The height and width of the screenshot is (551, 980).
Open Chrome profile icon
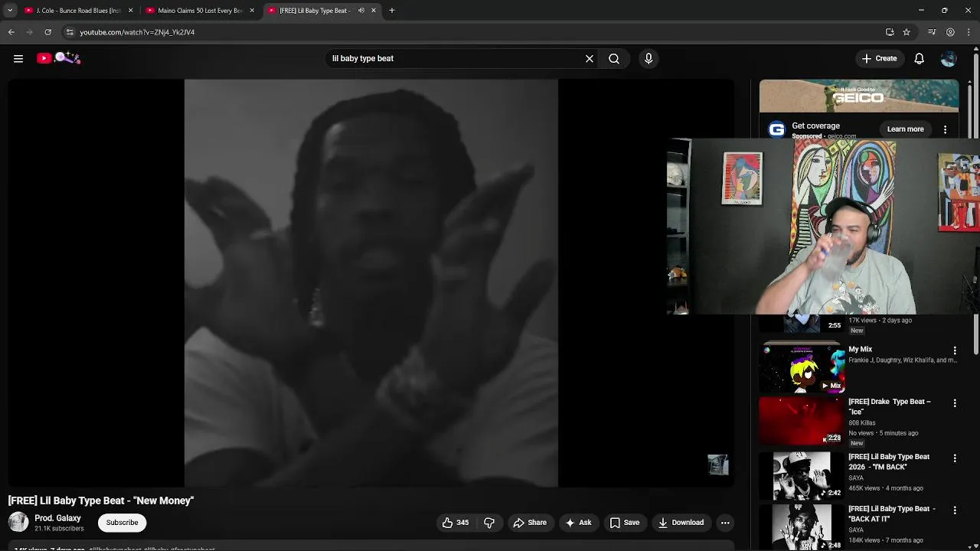tap(950, 32)
